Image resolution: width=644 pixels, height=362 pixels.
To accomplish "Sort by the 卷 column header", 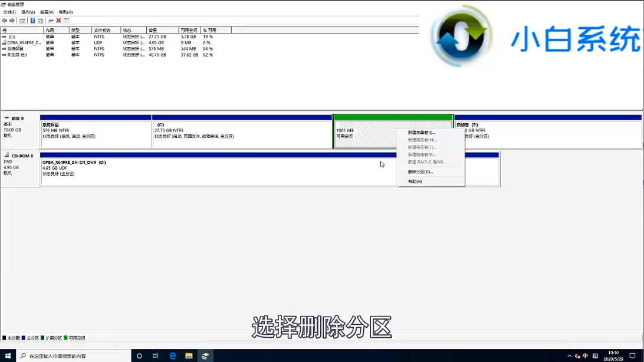I will [22, 31].
